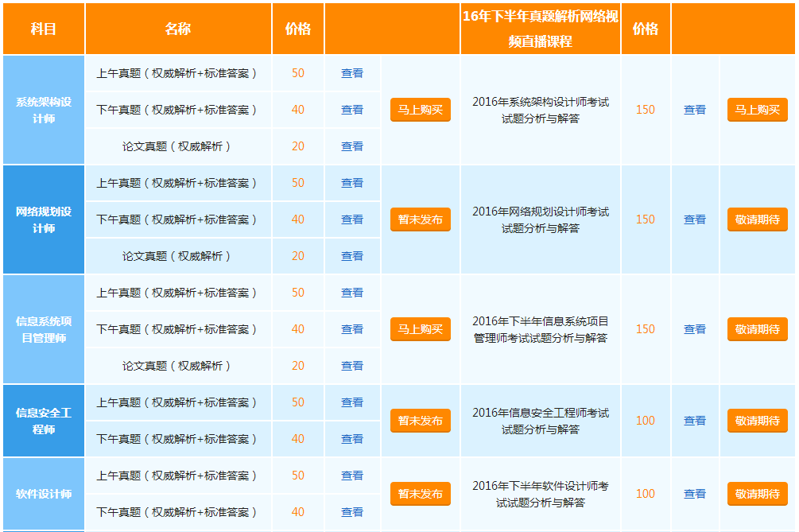View 查看 link for 网络规划设计师 上午真题
The height and width of the screenshot is (532, 799).
click(x=352, y=183)
